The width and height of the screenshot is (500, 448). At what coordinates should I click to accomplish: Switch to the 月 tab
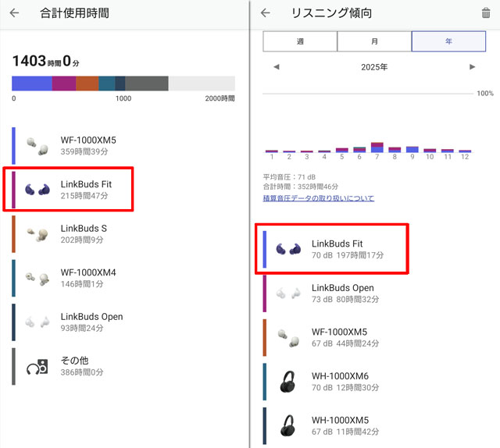[374, 41]
